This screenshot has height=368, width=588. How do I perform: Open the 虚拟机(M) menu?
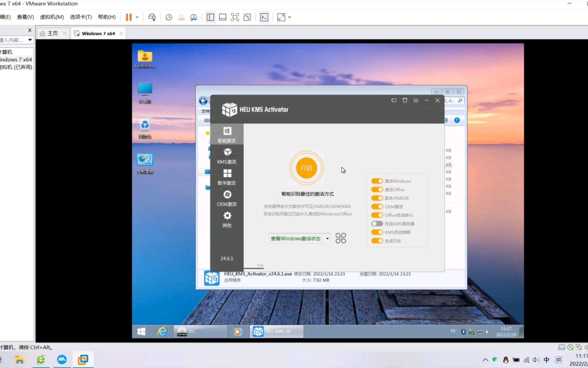pos(52,17)
